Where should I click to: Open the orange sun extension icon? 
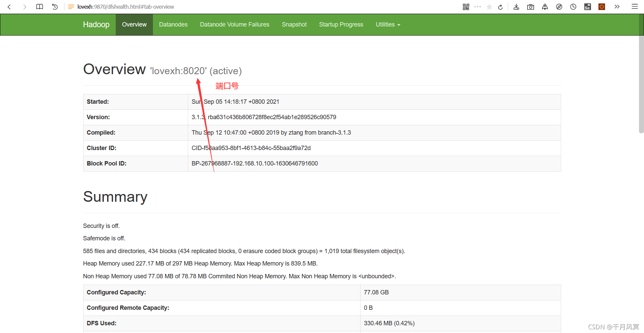601,6
